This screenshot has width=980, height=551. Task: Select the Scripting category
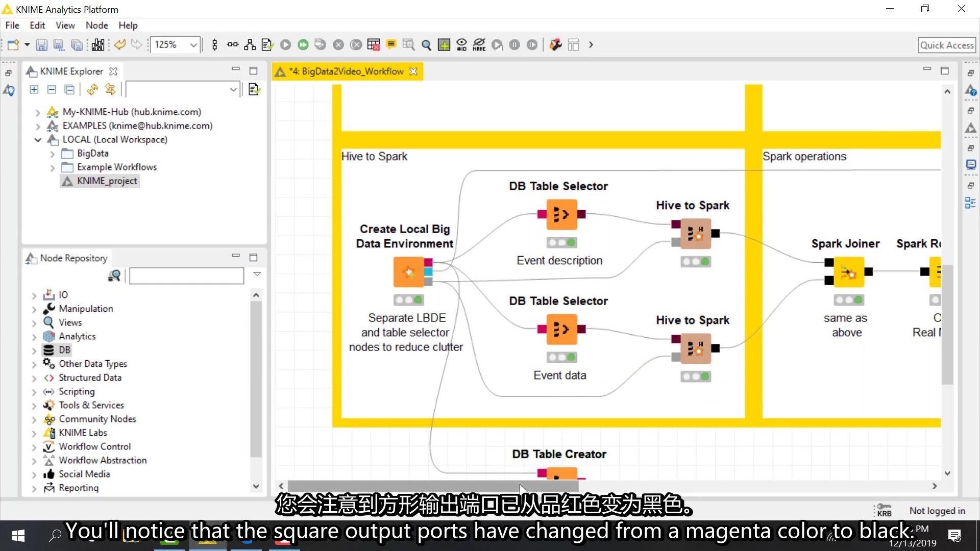(77, 391)
